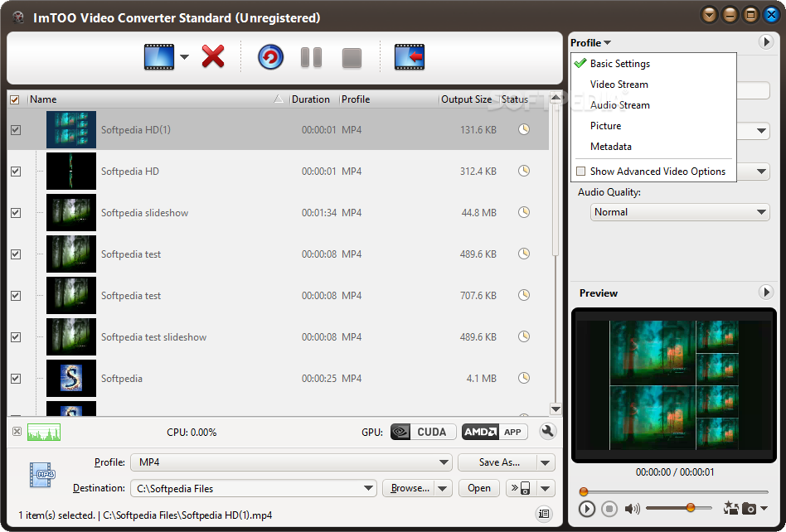The width and height of the screenshot is (786, 532).
Task: Select the Metadata menu item
Action: (x=653, y=147)
